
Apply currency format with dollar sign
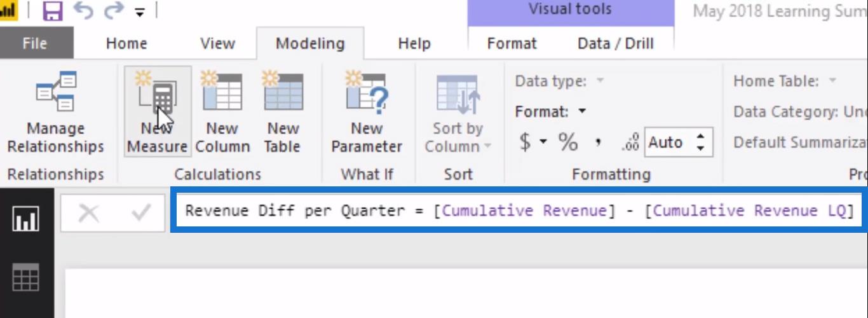click(526, 141)
